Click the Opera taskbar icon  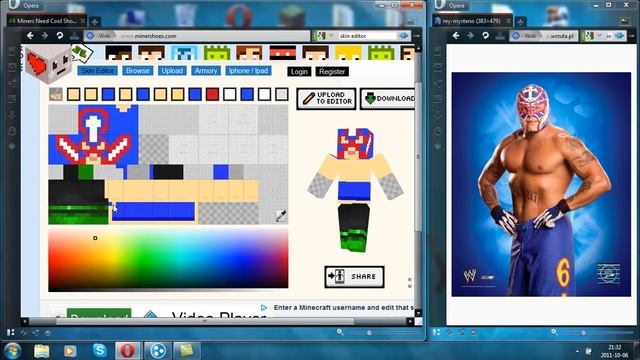click(128, 351)
